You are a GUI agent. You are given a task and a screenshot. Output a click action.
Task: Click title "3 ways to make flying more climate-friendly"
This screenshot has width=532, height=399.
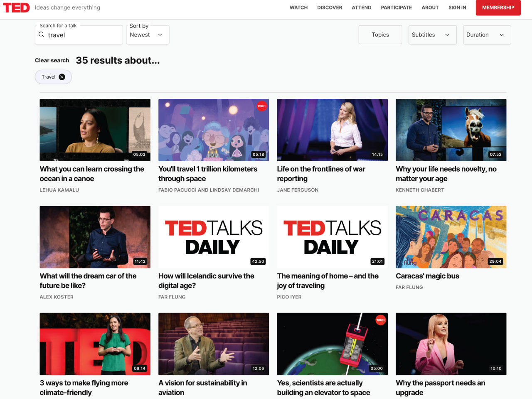(84, 388)
